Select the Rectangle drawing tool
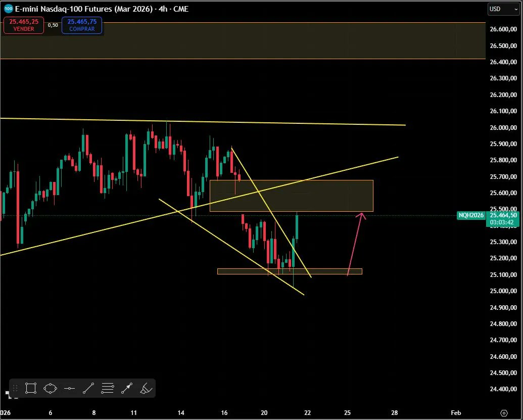The width and height of the screenshot is (523, 420). (30, 388)
